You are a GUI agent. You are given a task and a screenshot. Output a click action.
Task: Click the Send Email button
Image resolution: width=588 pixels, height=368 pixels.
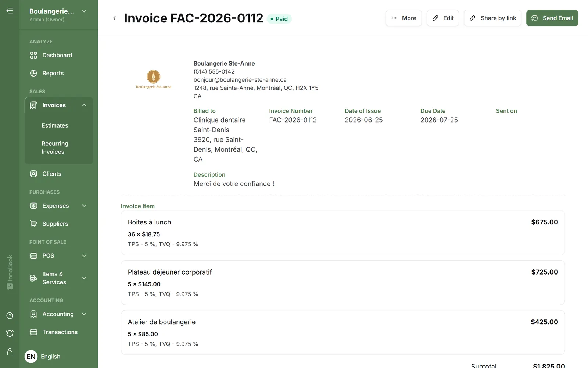(552, 18)
